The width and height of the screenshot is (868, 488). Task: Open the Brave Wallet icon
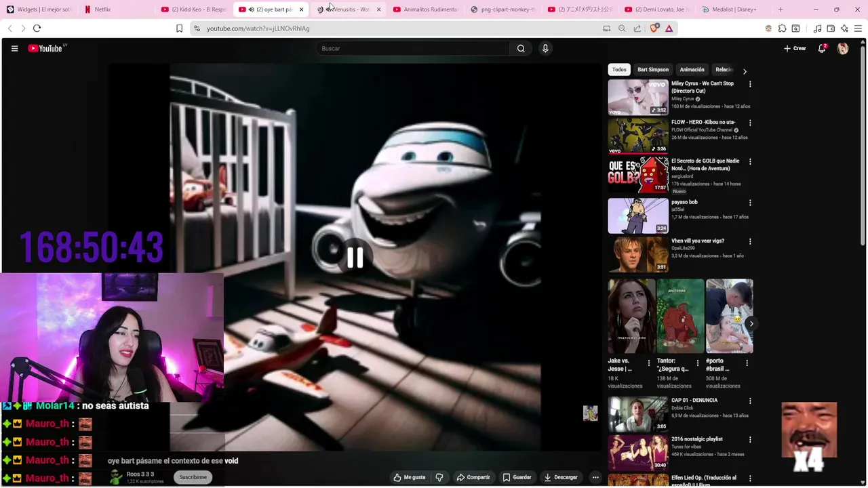(831, 28)
